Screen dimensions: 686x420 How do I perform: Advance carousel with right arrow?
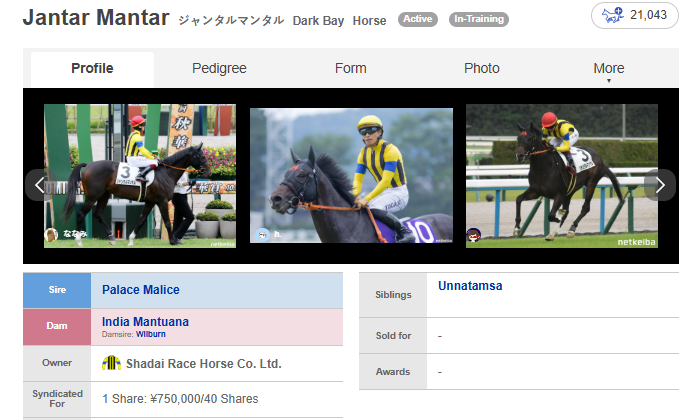point(660,185)
